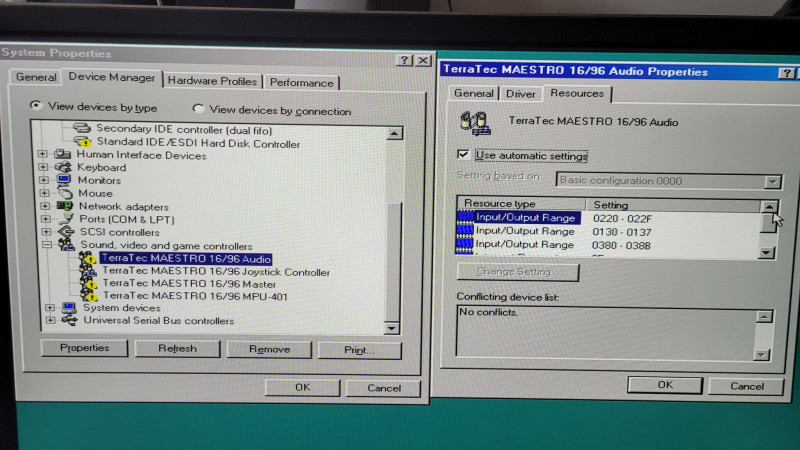Click the TerraTec audio device icon in Properties

pyautogui.click(x=476, y=123)
